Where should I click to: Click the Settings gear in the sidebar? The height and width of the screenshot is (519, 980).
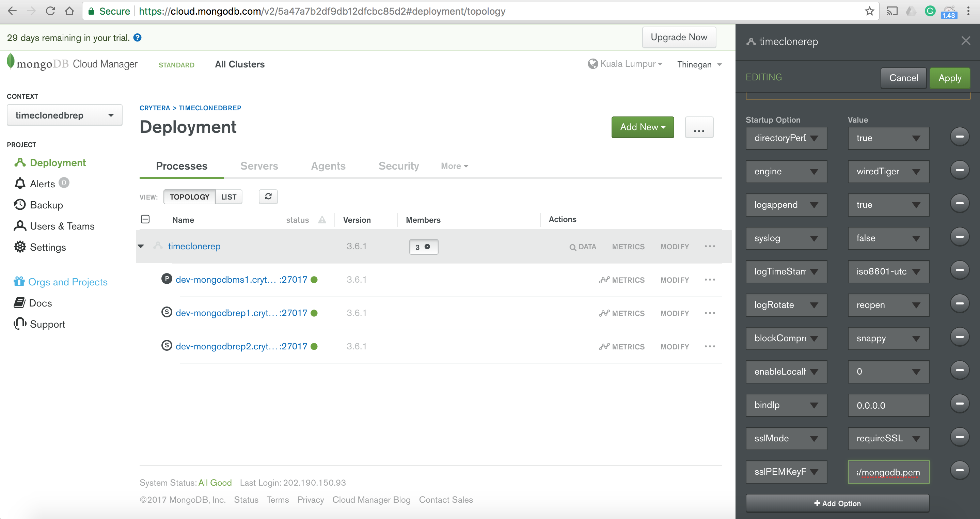click(20, 247)
